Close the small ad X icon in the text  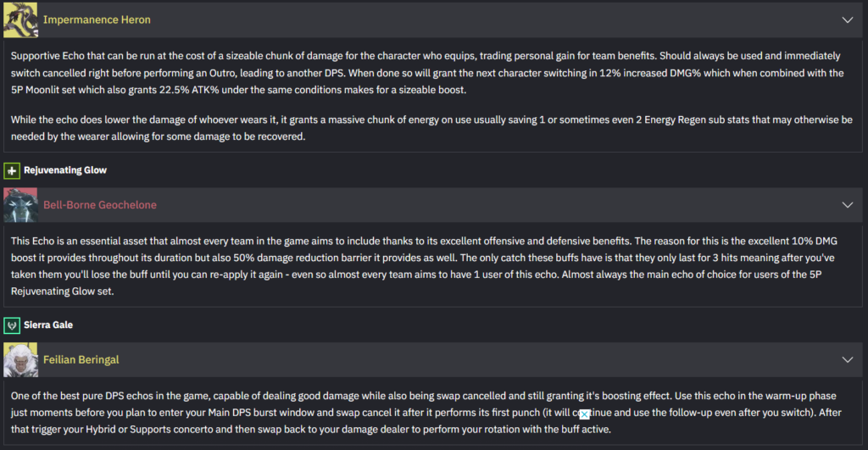[584, 414]
